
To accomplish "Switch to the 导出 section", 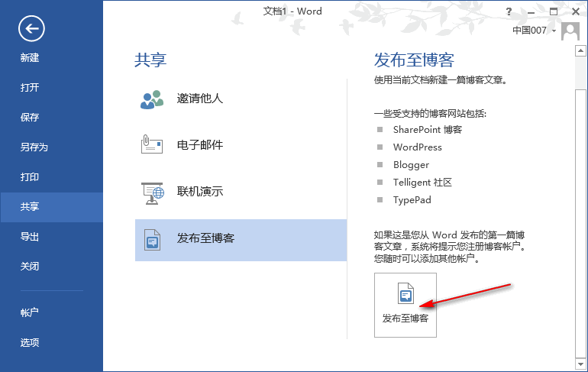I will (x=30, y=237).
